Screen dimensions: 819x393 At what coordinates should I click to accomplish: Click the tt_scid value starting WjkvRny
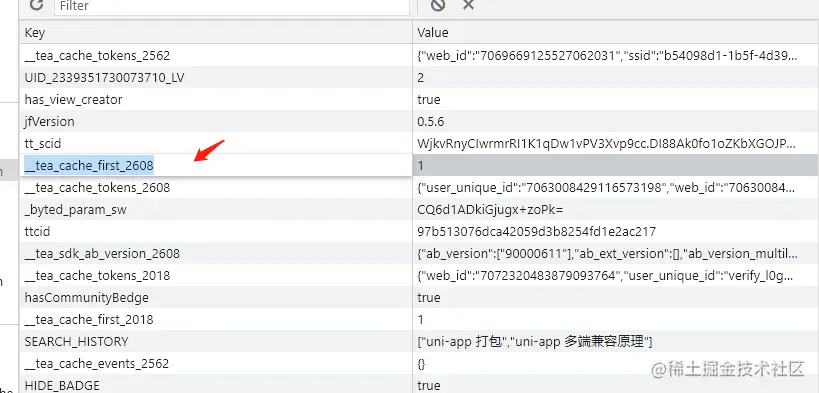pyautogui.click(x=607, y=143)
